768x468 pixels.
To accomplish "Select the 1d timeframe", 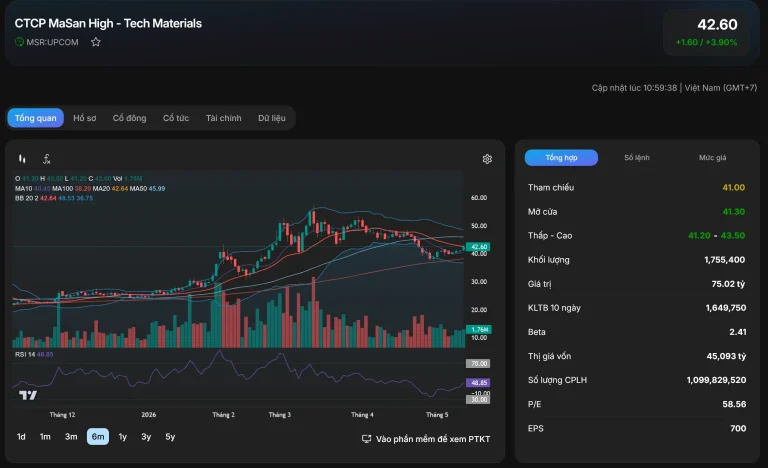I will (21, 437).
